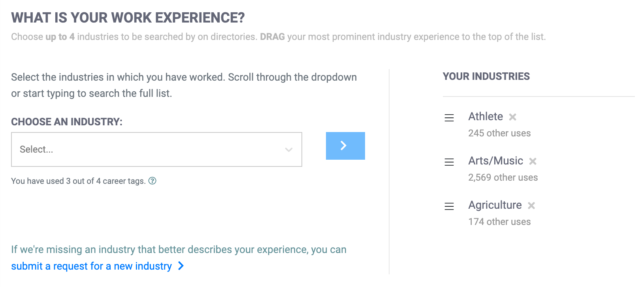Image resolution: width=644 pixels, height=287 pixels.
Task: Delete Agriculture from your industries
Action: 531,206
